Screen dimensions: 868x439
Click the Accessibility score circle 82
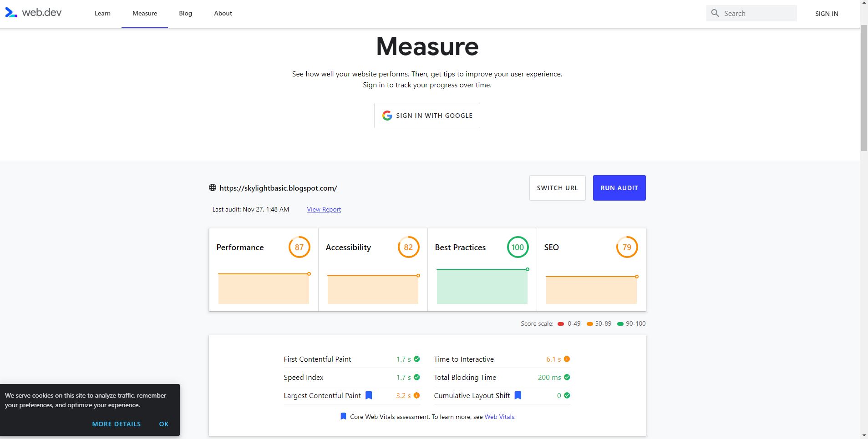tap(408, 247)
